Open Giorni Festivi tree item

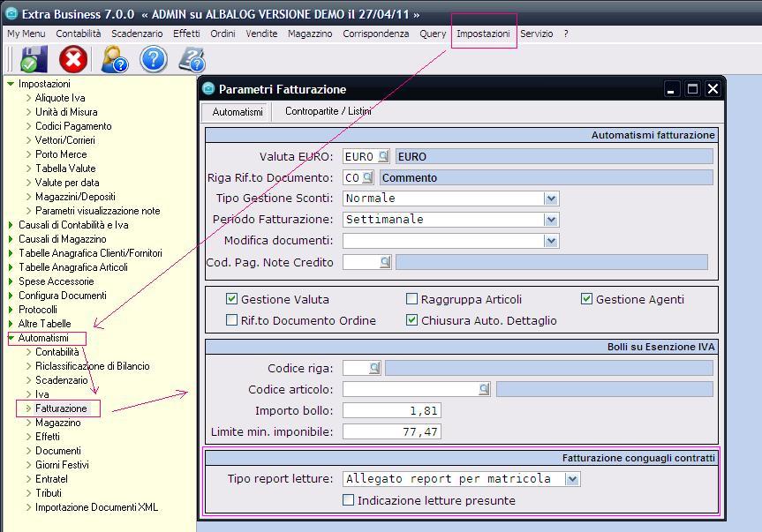62,465
